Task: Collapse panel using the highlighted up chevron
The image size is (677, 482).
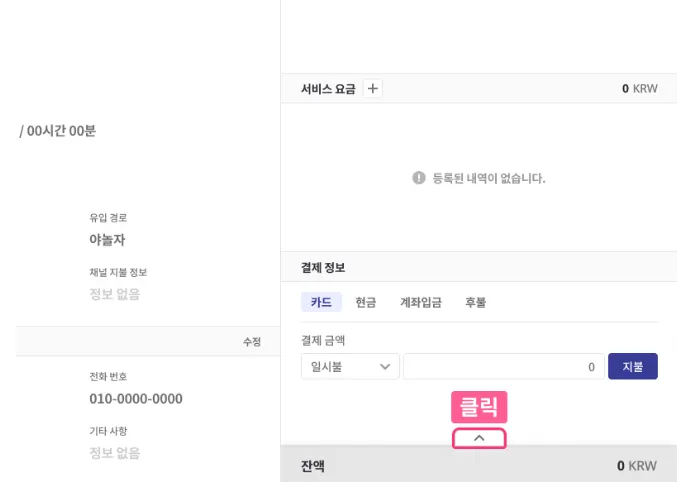Action: [x=479, y=438]
